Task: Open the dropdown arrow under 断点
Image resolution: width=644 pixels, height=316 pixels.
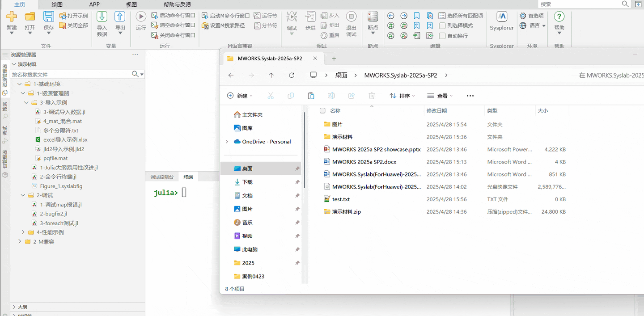Action: coord(373,33)
